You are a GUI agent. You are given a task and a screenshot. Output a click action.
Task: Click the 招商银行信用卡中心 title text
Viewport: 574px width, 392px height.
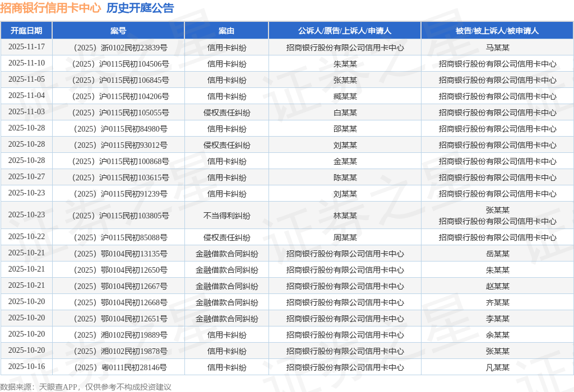[50, 8]
